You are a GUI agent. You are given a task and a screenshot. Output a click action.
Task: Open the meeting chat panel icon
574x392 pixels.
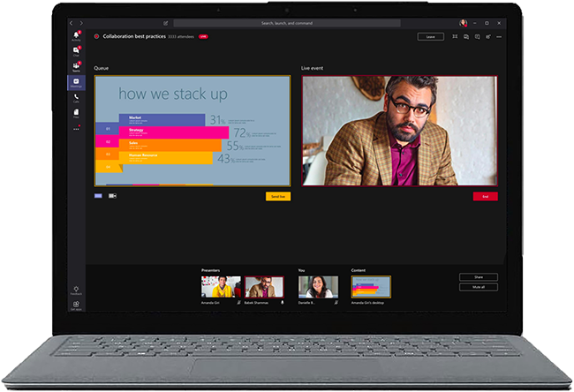(x=466, y=36)
